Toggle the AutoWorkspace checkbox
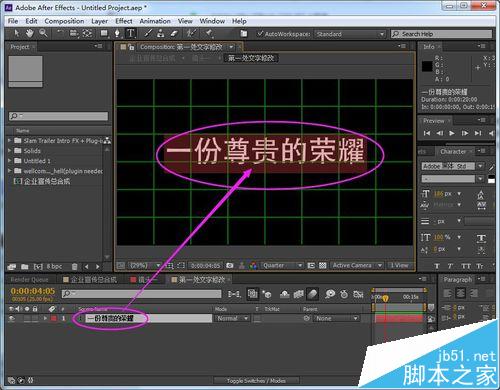The width and height of the screenshot is (500, 390). point(260,34)
